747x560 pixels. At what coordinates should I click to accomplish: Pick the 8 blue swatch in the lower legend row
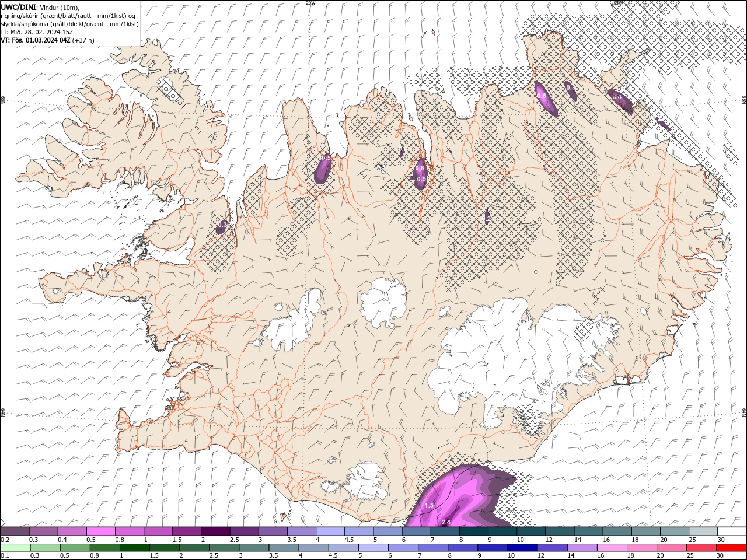tap(463, 548)
